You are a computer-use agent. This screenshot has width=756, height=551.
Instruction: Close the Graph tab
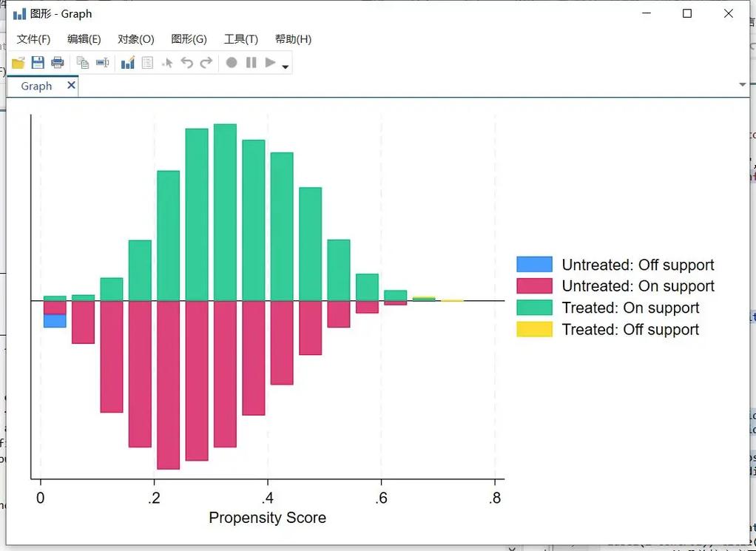[x=71, y=85]
